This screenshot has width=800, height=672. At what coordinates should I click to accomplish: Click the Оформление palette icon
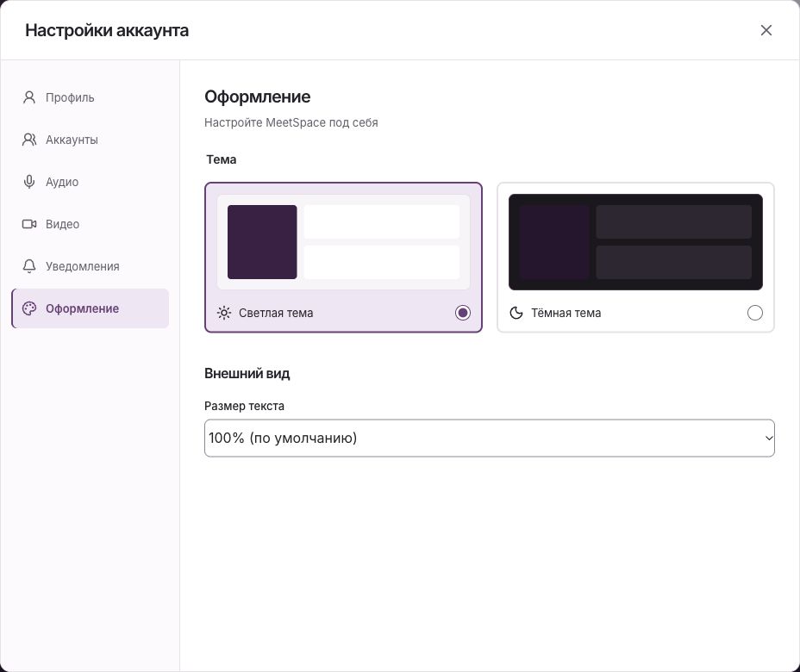point(29,308)
